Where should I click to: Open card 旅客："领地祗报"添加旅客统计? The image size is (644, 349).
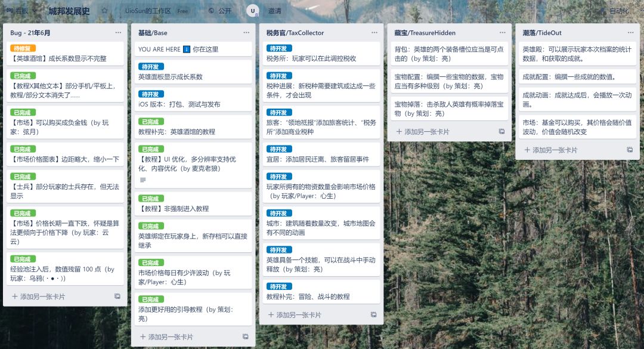[321, 122]
